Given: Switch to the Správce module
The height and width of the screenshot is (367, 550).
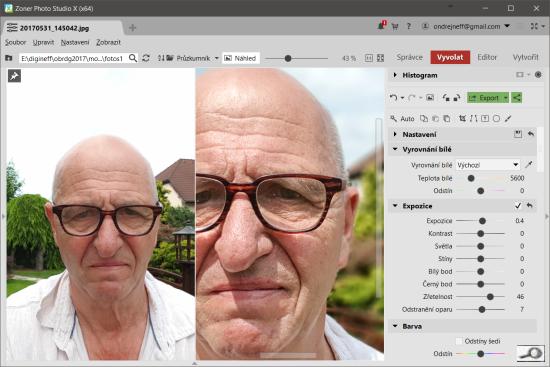Looking at the screenshot, I should 409,57.
